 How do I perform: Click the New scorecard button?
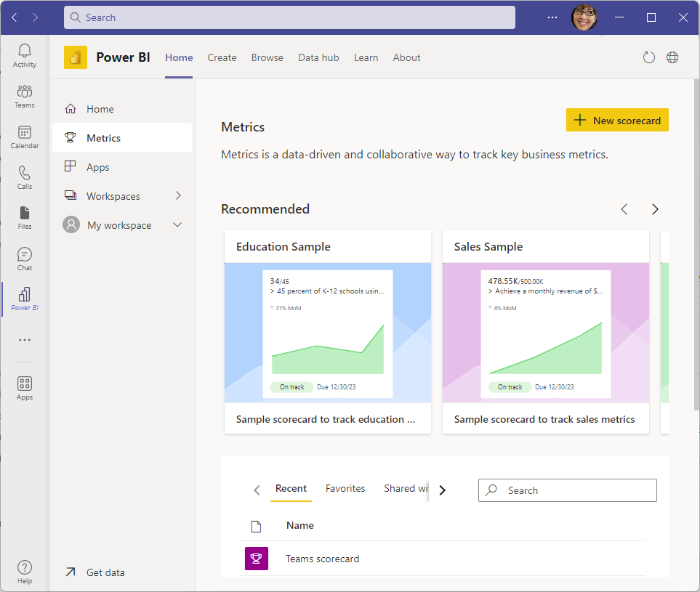[617, 120]
